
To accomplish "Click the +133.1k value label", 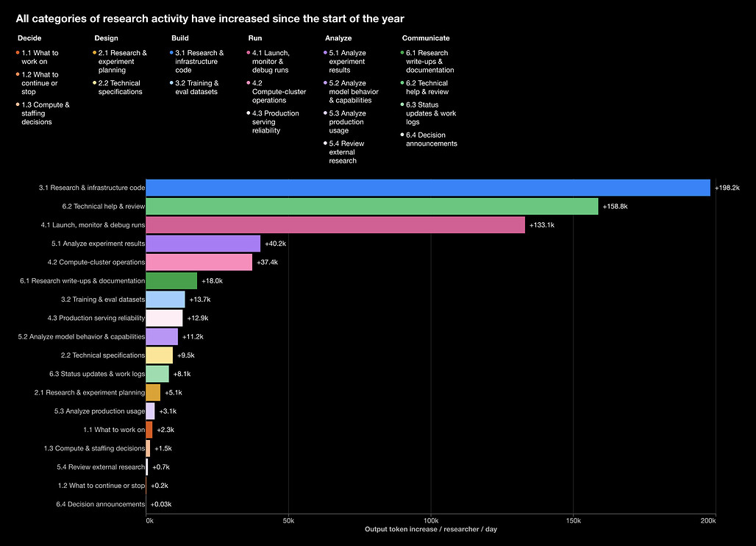I will pyautogui.click(x=542, y=225).
